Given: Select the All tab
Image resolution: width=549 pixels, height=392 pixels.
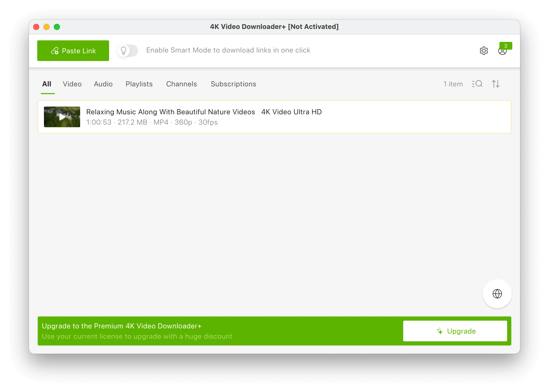Looking at the screenshot, I should coord(47,84).
